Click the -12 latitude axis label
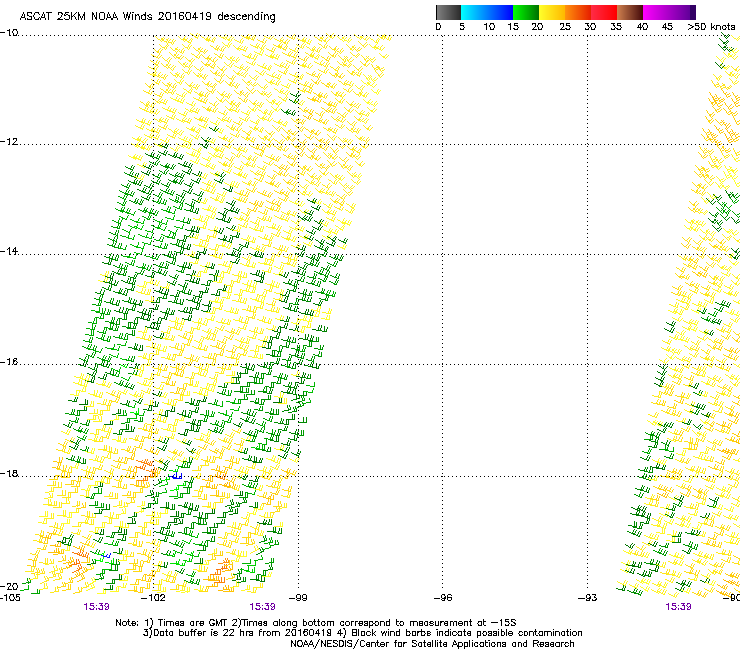 [x=9, y=142]
